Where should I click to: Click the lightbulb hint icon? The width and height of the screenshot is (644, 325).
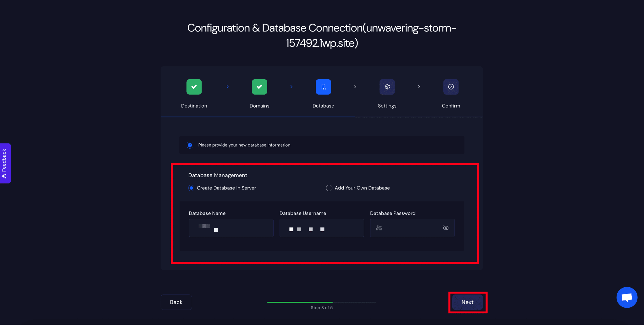pos(190,145)
